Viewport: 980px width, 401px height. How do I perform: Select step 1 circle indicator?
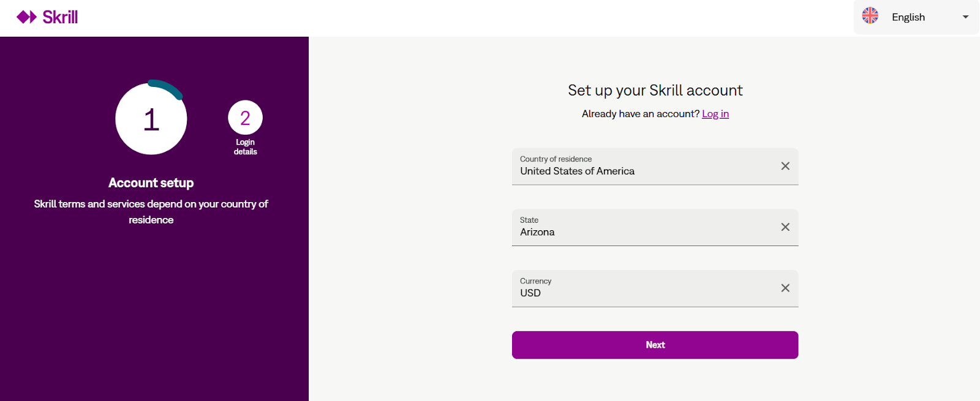coord(151,119)
